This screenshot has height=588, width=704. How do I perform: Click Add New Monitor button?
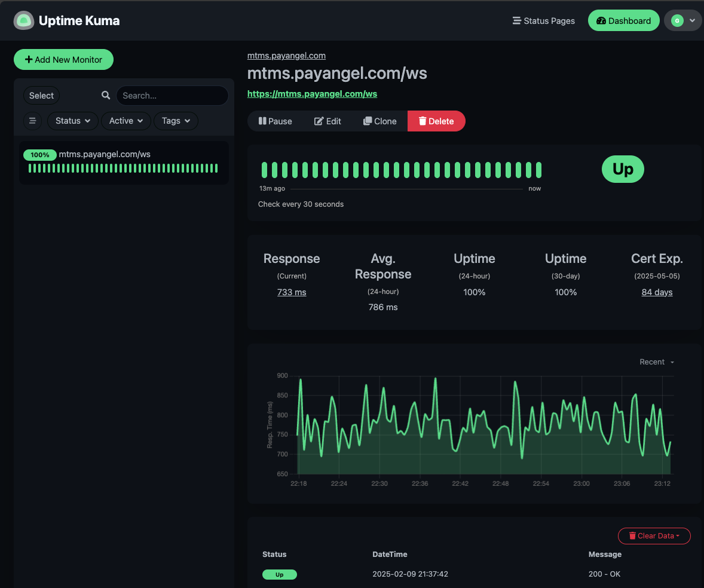pyautogui.click(x=63, y=60)
